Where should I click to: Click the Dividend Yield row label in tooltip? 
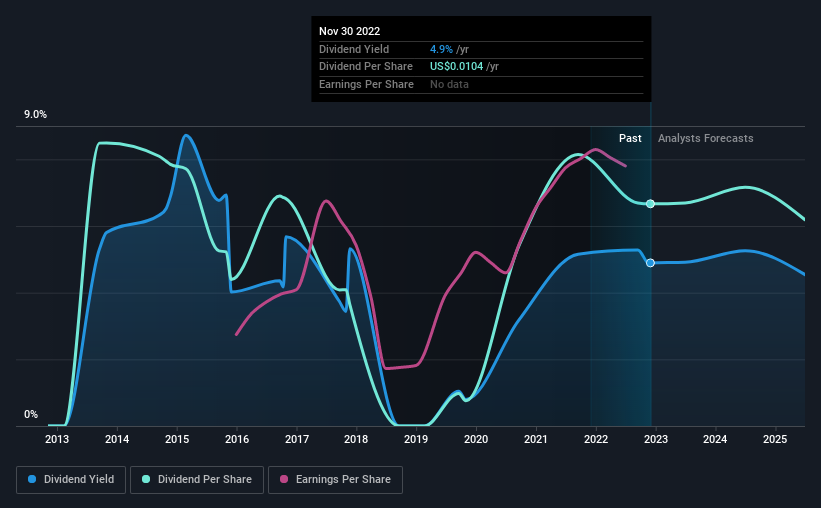coord(354,49)
